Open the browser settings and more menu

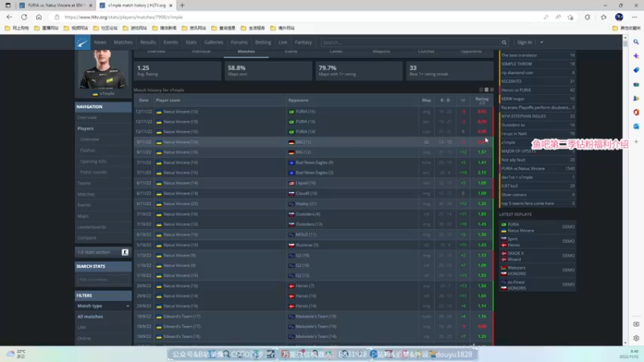[x=634, y=17]
